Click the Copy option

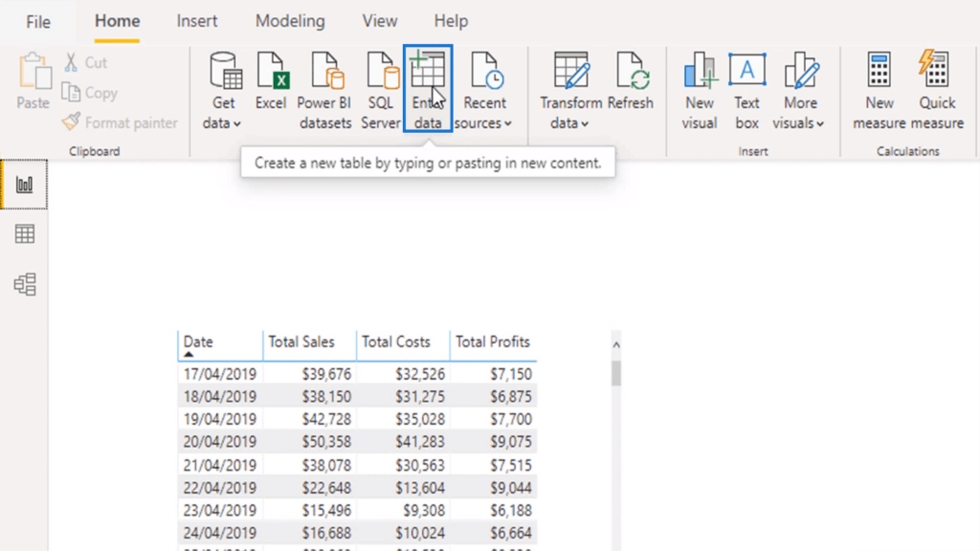pyautogui.click(x=90, y=93)
